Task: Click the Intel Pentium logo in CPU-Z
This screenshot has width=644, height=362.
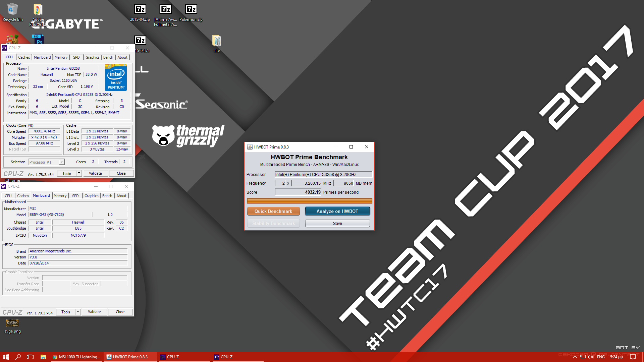Action: pos(116,78)
